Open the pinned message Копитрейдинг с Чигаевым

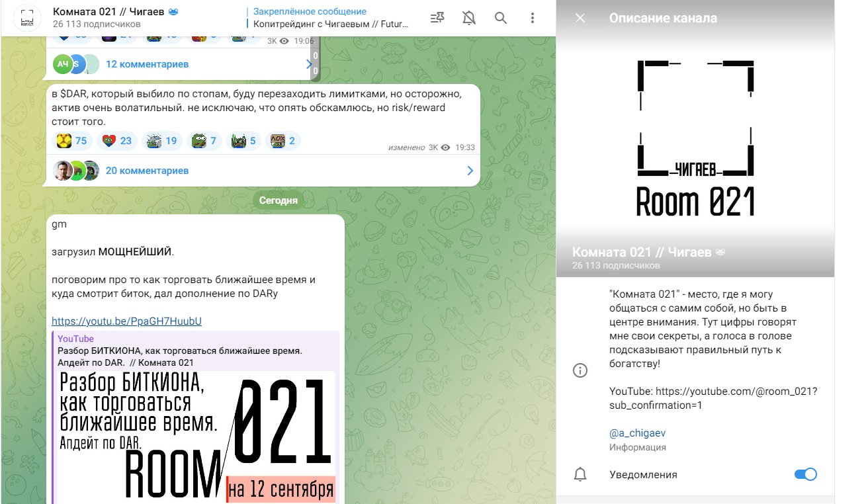[330, 19]
